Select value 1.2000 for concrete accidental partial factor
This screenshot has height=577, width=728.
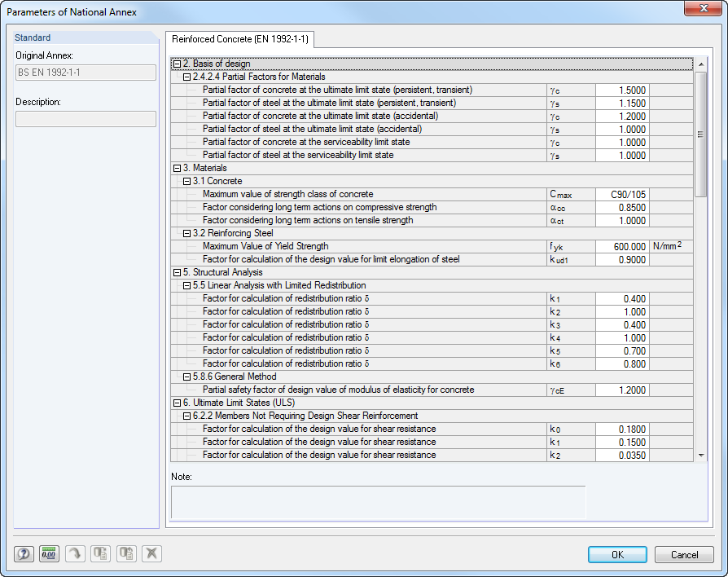click(x=622, y=117)
